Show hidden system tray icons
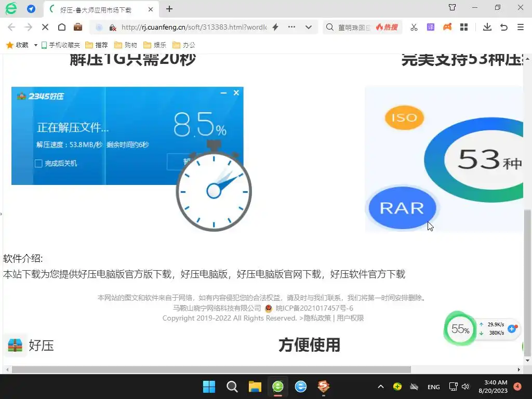This screenshot has width=532, height=399. pos(381,387)
